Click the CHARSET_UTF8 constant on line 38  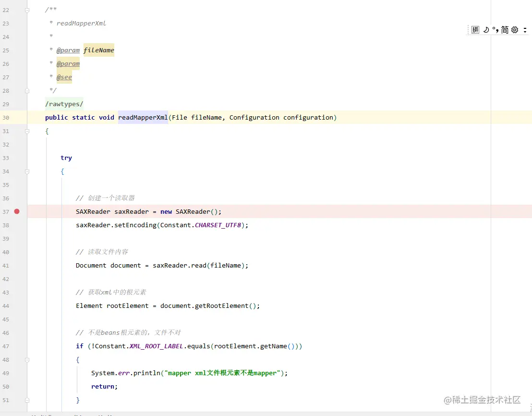[x=218, y=225]
